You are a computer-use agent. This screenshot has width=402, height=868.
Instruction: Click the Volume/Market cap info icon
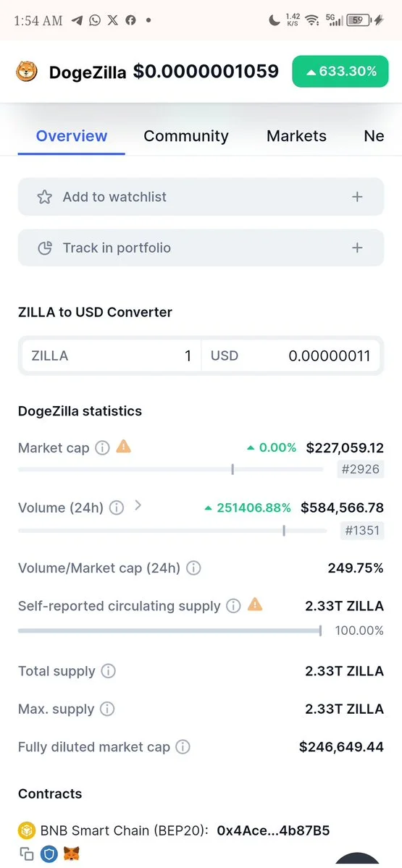(x=193, y=568)
